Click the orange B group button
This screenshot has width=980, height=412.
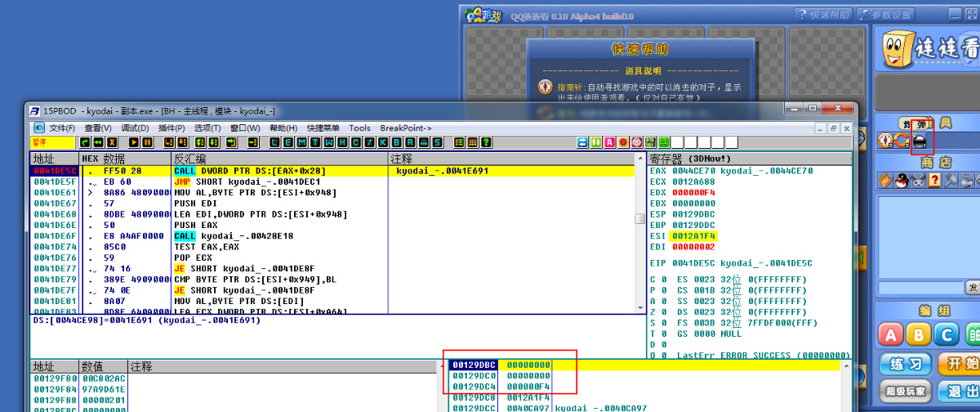920,335
